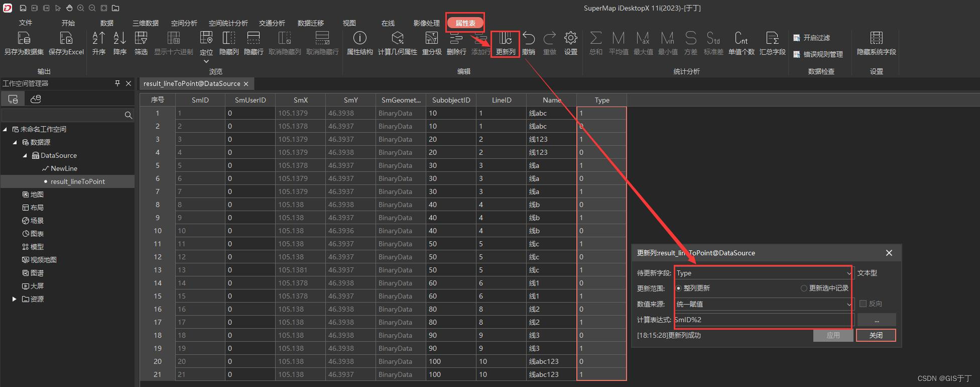Click 隐藏系统字段 hide system fields icon
This screenshot has height=387, width=980.
pyautogui.click(x=877, y=43)
